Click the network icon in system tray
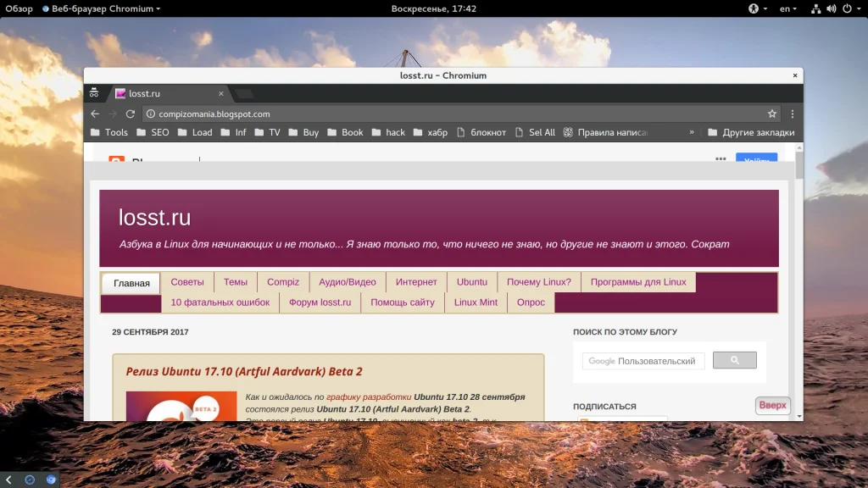 point(816,8)
